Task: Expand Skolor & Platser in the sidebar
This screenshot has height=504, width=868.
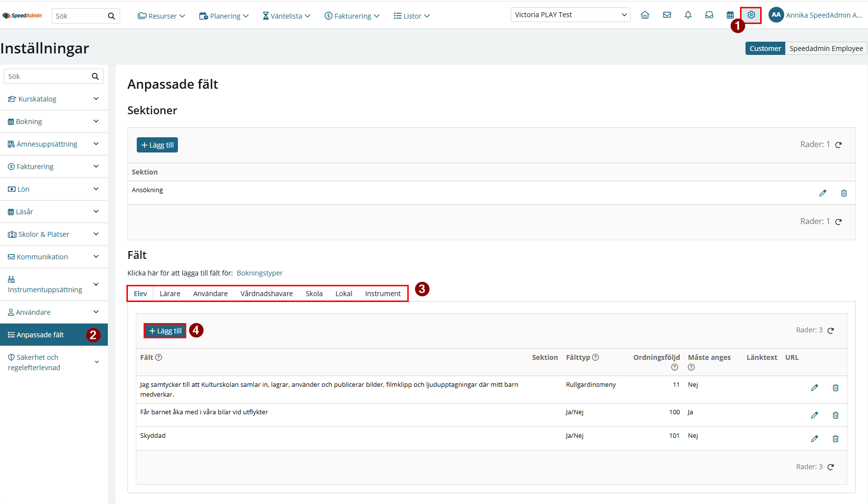Action: (54, 234)
